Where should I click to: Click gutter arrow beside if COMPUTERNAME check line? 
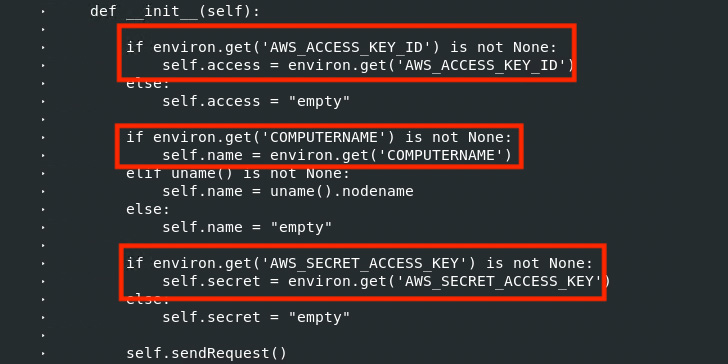tap(43, 137)
